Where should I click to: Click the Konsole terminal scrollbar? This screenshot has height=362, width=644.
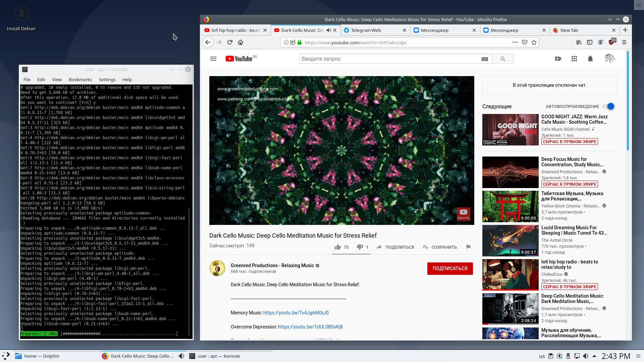tap(190, 271)
